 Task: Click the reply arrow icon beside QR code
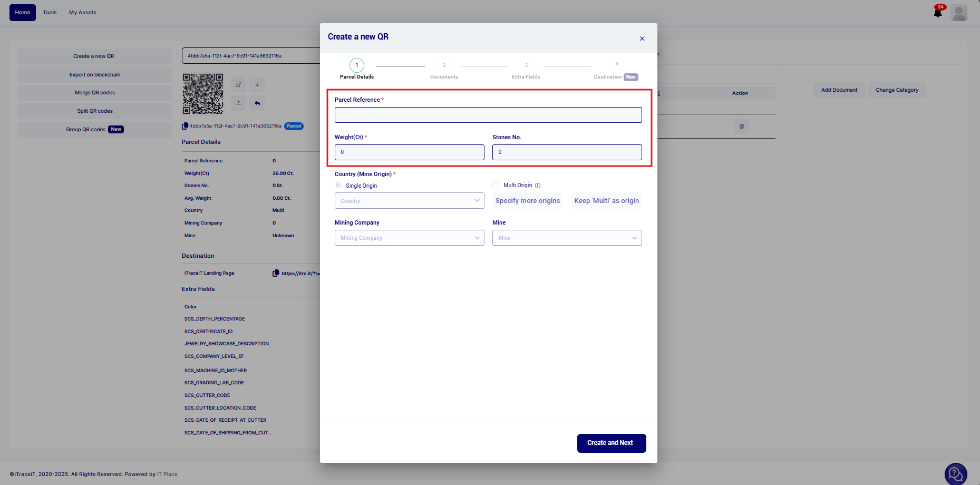(x=257, y=103)
